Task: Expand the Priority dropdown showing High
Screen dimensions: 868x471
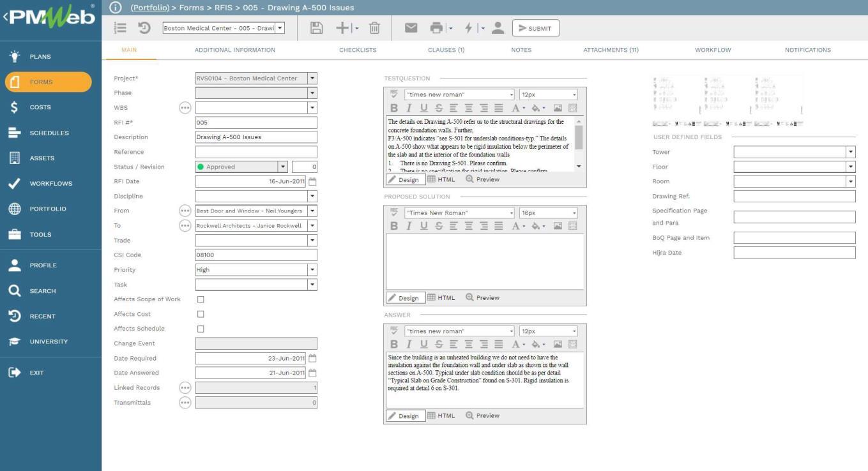Action: (312, 270)
